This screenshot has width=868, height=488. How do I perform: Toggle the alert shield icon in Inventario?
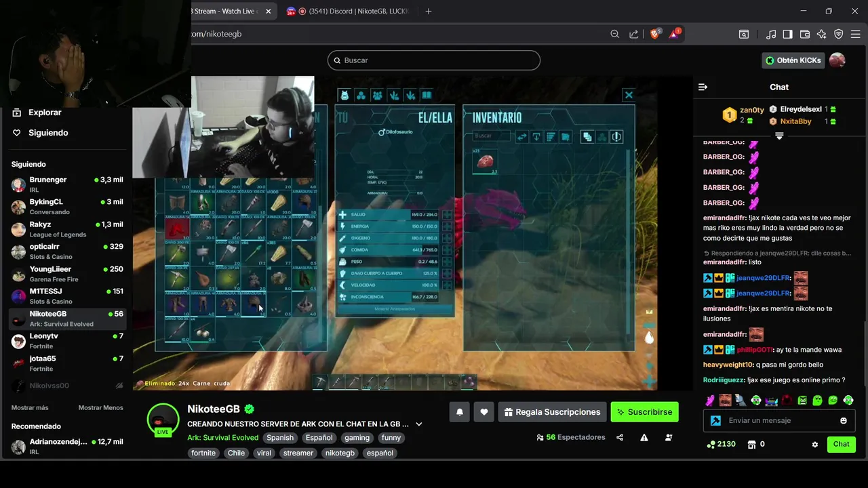616,137
